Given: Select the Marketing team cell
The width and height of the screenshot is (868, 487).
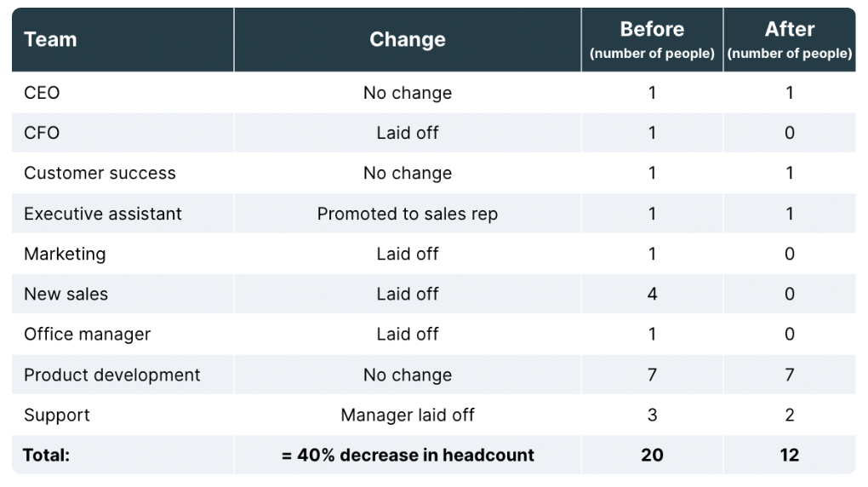Looking at the screenshot, I should tap(65, 254).
